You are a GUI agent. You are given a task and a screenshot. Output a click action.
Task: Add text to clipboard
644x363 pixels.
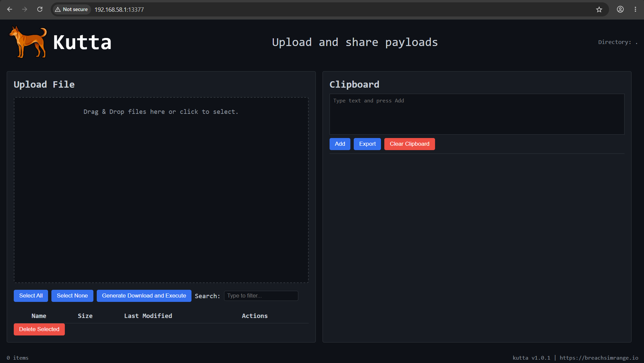tap(340, 144)
